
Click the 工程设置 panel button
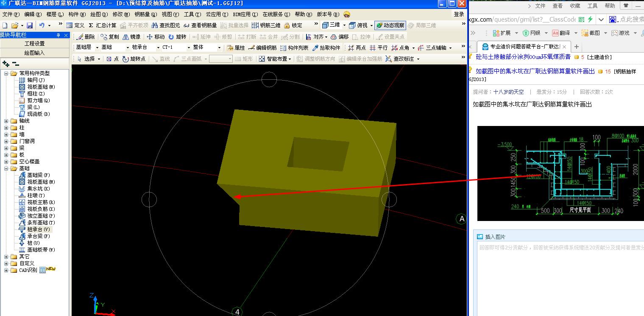[x=34, y=44]
